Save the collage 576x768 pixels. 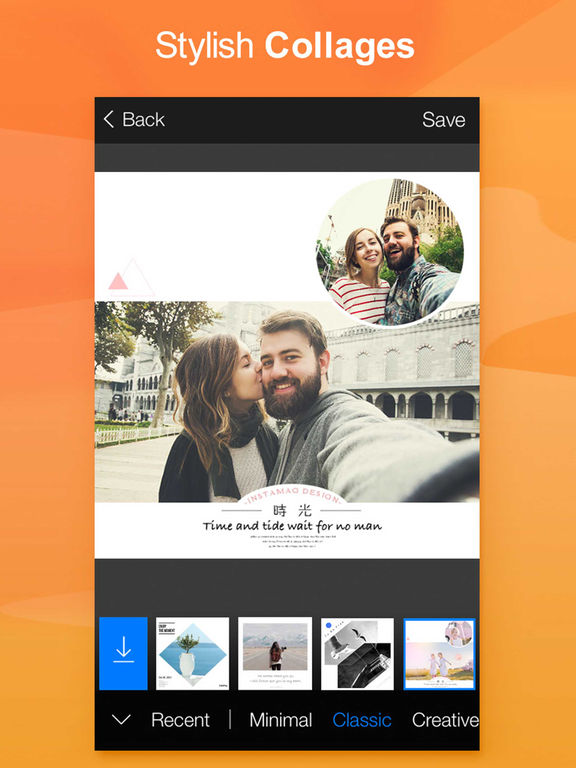point(444,120)
